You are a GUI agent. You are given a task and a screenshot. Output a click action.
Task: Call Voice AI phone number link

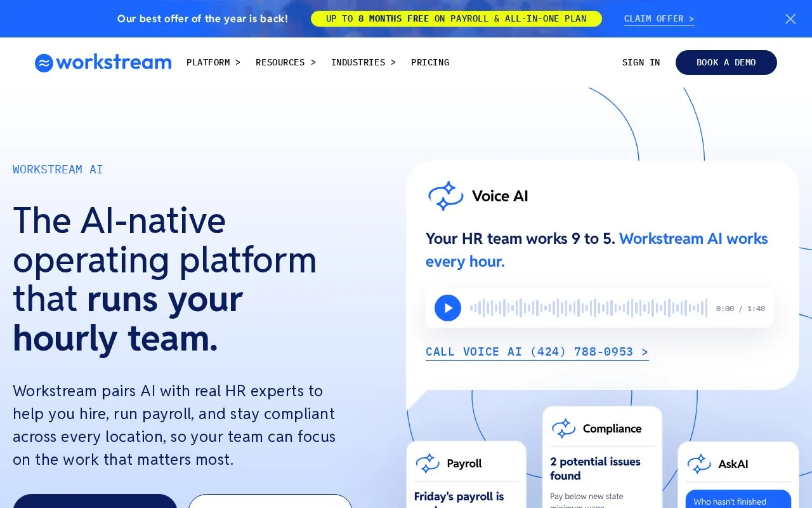pyautogui.click(x=537, y=352)
